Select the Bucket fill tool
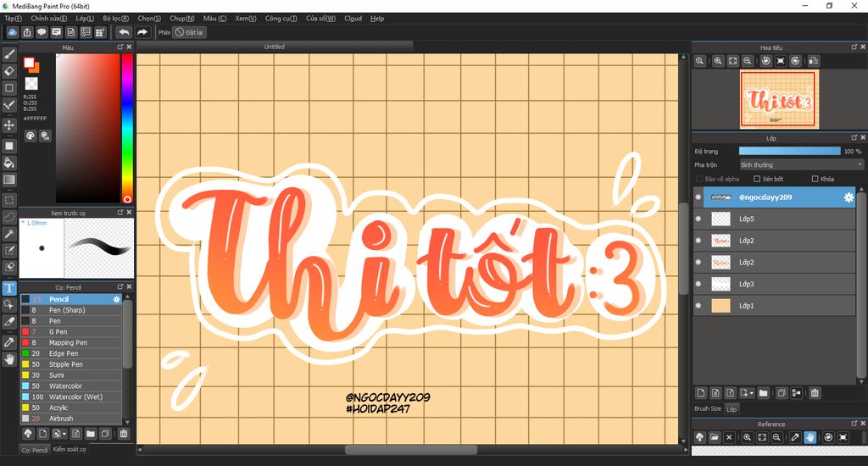The width and height of the screenshot is (868, 466). [9, 163]
